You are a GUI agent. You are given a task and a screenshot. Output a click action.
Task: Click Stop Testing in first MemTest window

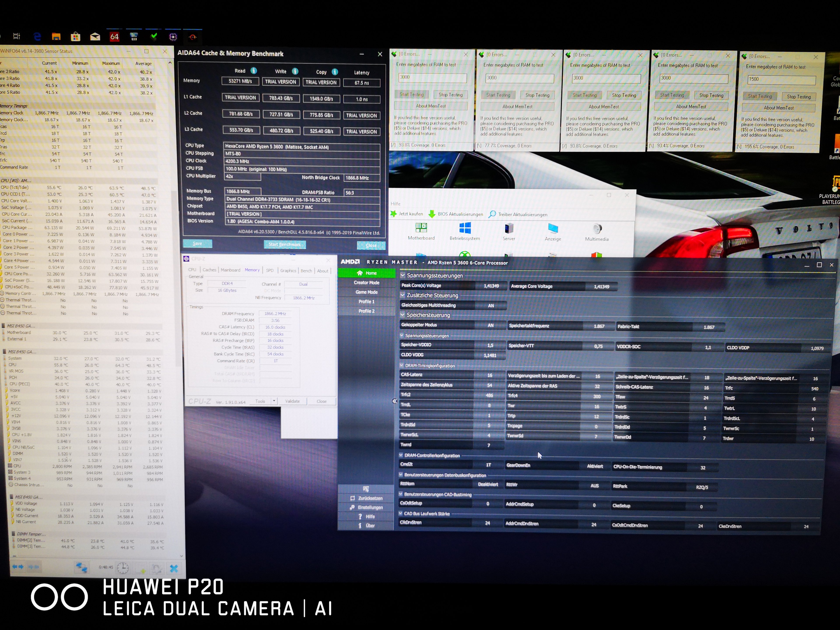click(450, 95)
